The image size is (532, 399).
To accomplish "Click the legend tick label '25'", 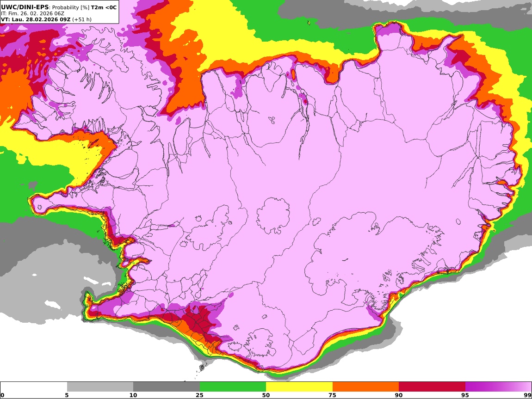I will coord(199,395).
